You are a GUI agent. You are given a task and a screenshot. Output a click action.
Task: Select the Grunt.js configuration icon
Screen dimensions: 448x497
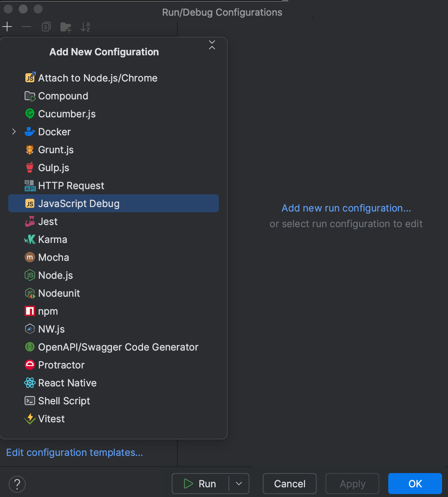(x=30, y=149)
